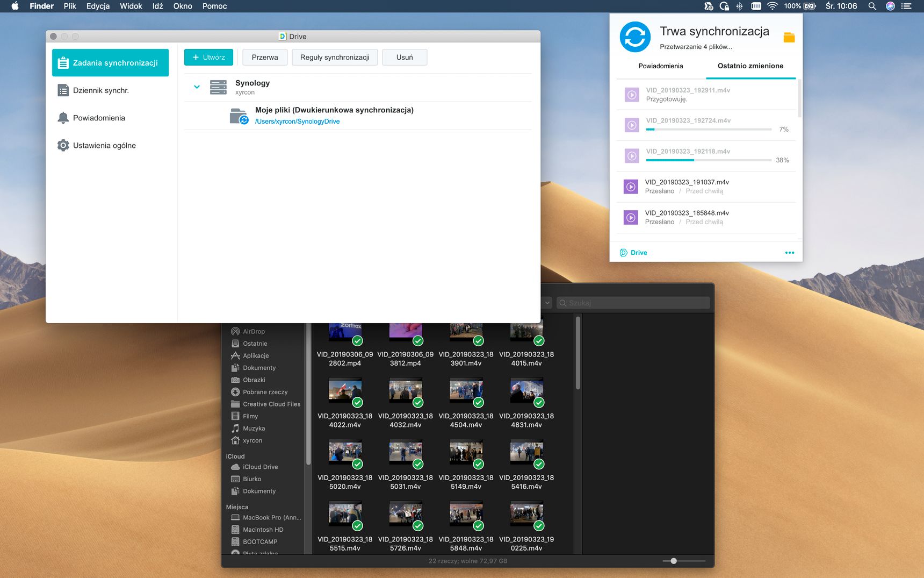Open Powiadomienia bell in Drive sidebar
Screen dimensions: 924x578
(63, 118)
